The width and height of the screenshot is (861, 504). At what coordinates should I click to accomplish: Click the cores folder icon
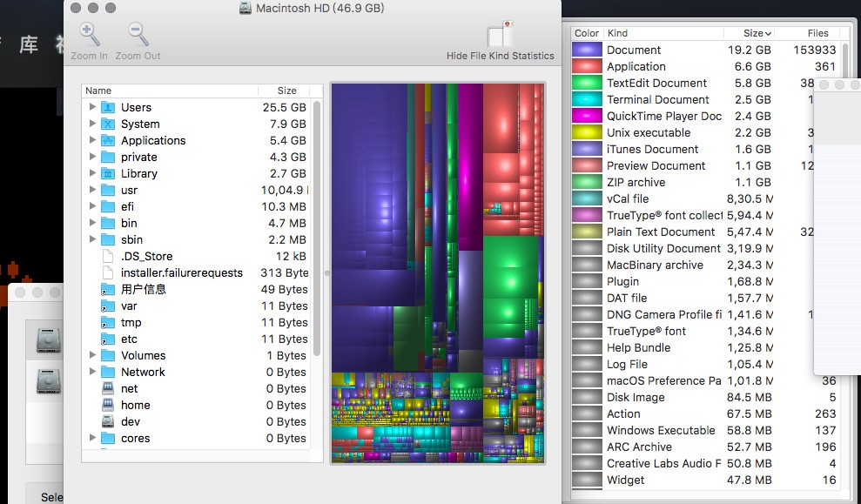[x=108, y=438]
